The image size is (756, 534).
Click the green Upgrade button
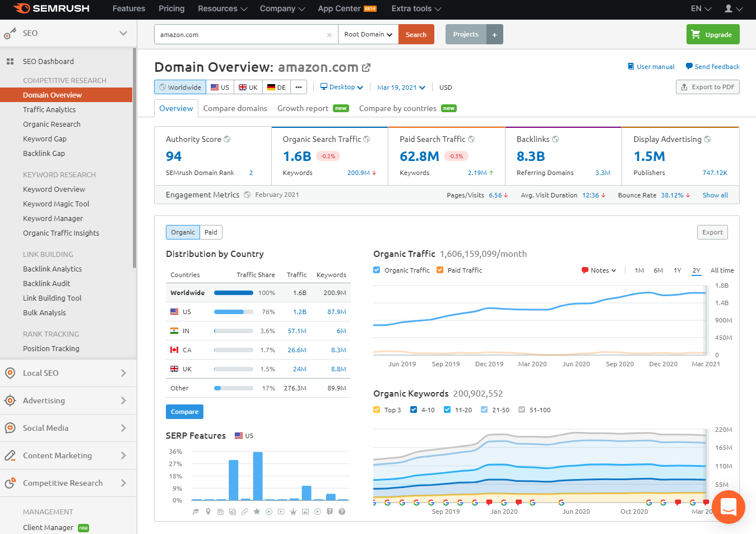click(713, 34)
